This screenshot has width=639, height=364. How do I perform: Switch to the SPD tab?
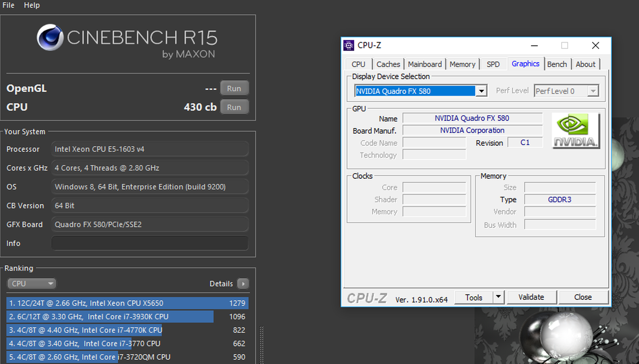[x=493, y=64]
